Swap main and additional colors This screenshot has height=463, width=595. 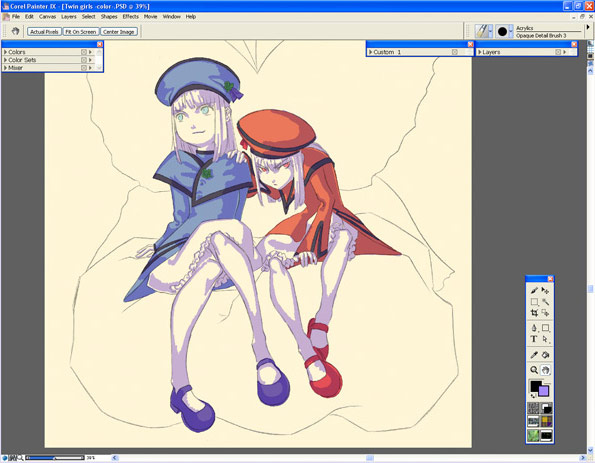[533, 396]
